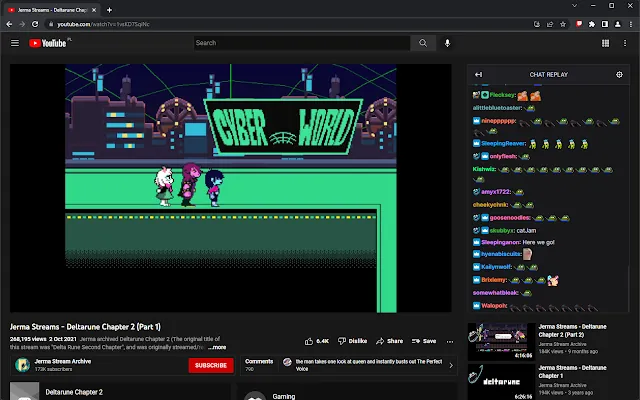Viewport: 640px width, 400px height.
Task: Bookmark this page with the star
Action: (x=563, y=24)
